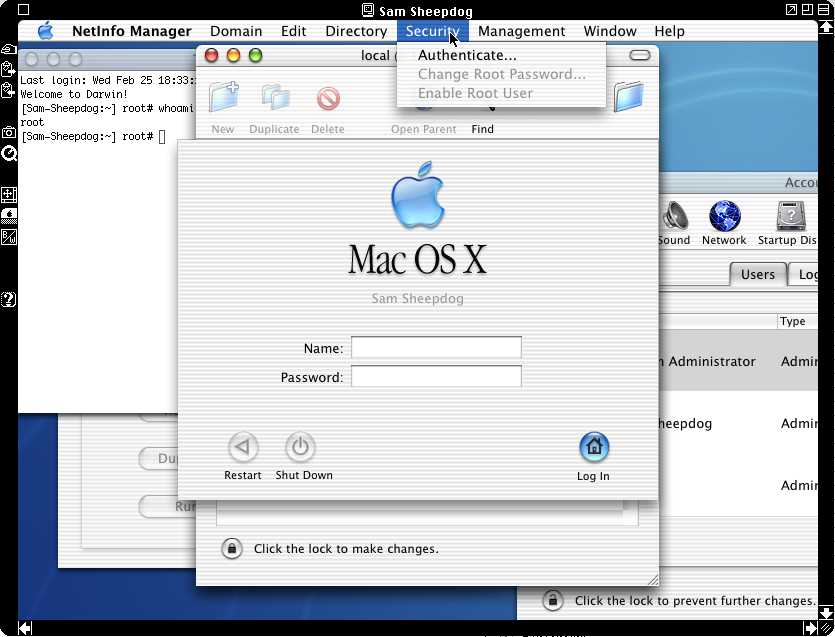The height and width of the screenshot is (637, 835).
Task: Choose Authenticate... from the Security menu
Action: coord(501,55)
